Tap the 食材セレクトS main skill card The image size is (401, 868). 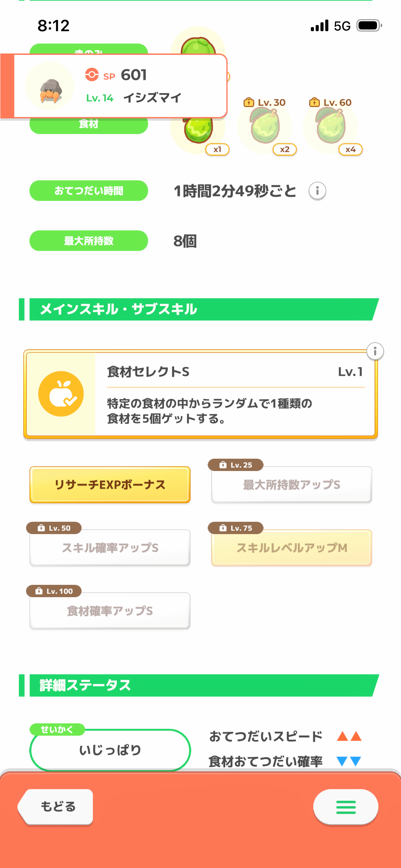pyautogui.click(x=234, y=394)
